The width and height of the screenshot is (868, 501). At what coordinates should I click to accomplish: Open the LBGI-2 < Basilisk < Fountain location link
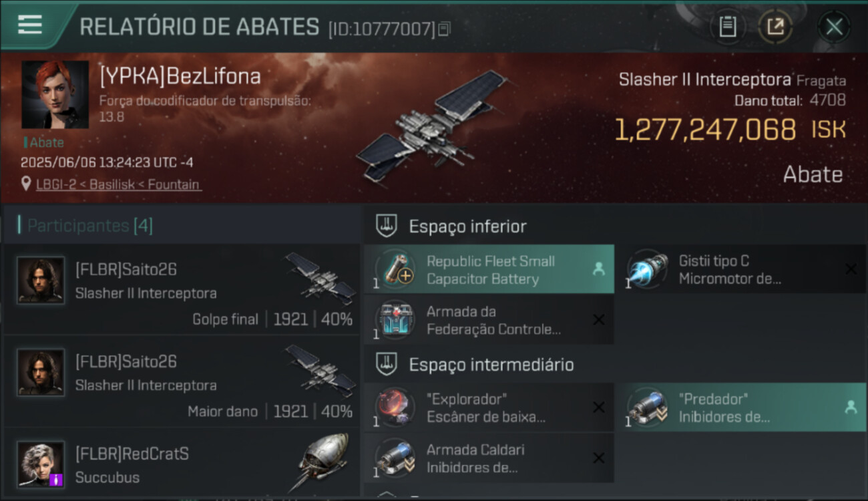point(118,184)
